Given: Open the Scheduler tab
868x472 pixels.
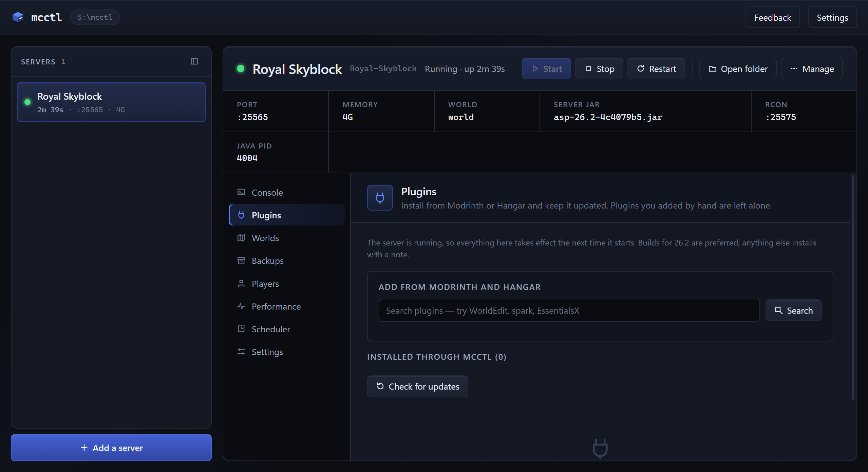Looking at the screenshot, I should tap(287, 329).
